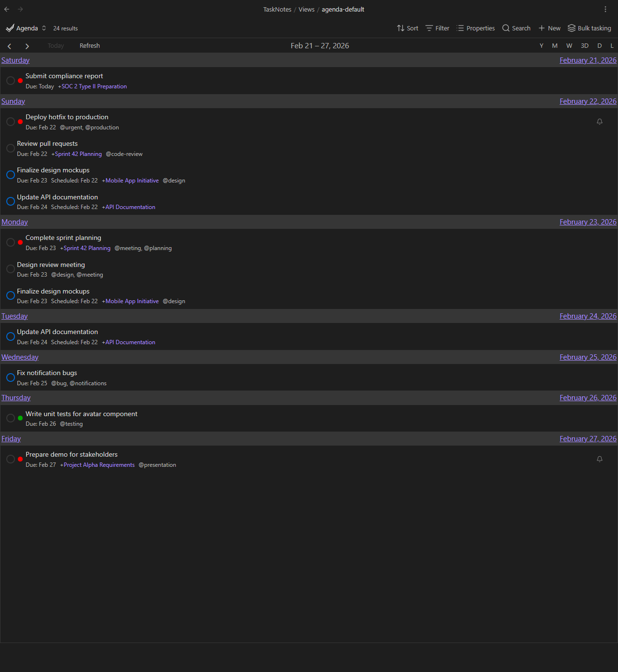The width and height of the screenshot is (618, 672).
Task: Open the Properties icon
Action: coord(460,28)
